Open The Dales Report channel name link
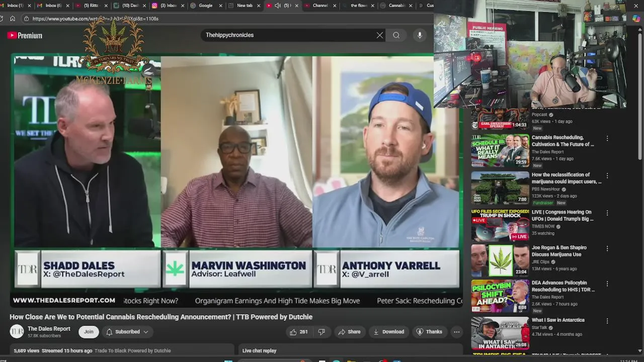The width and height of the screenshot is (644, 362). pos(49,329)
